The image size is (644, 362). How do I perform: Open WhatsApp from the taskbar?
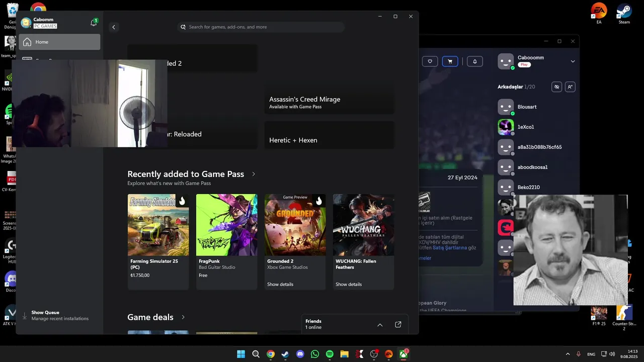coord(315,354)
